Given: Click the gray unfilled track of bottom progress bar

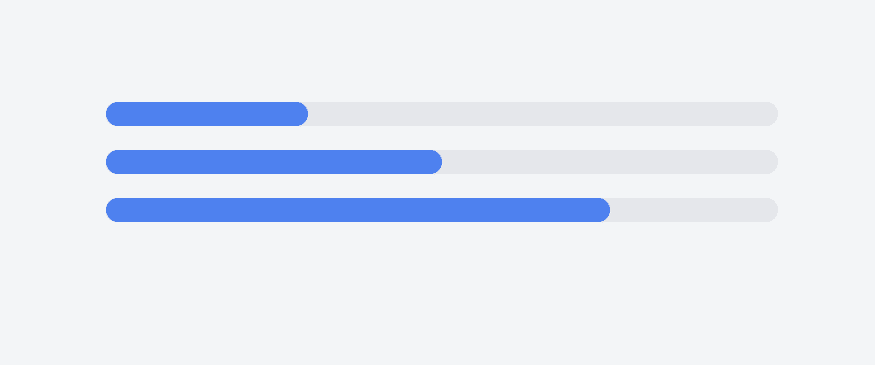Looking at the screenshot, I should click(x=694, y=210).
